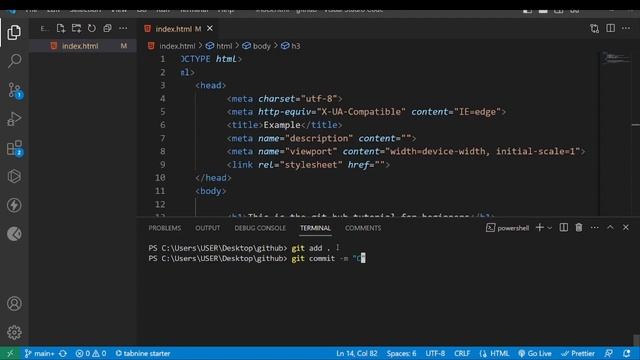Start server with Go Live
This screenshot has height=360, width=640.
(x=535, y=353)
